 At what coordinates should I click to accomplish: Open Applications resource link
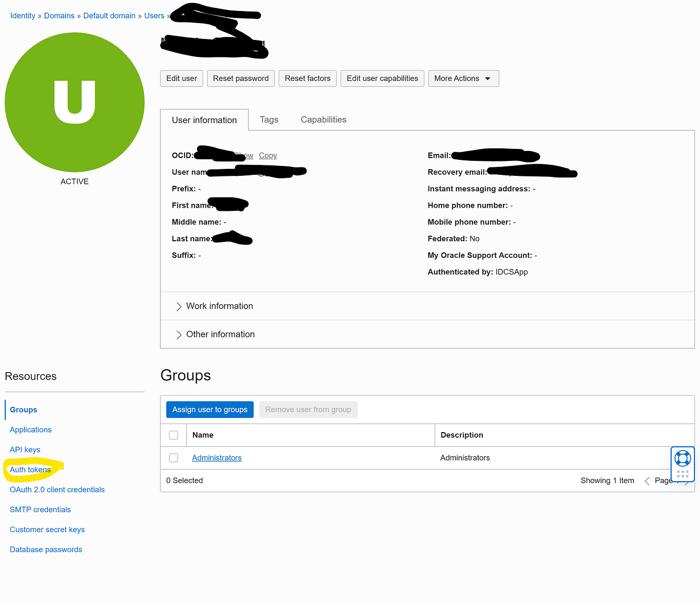(x=30, y=430)
